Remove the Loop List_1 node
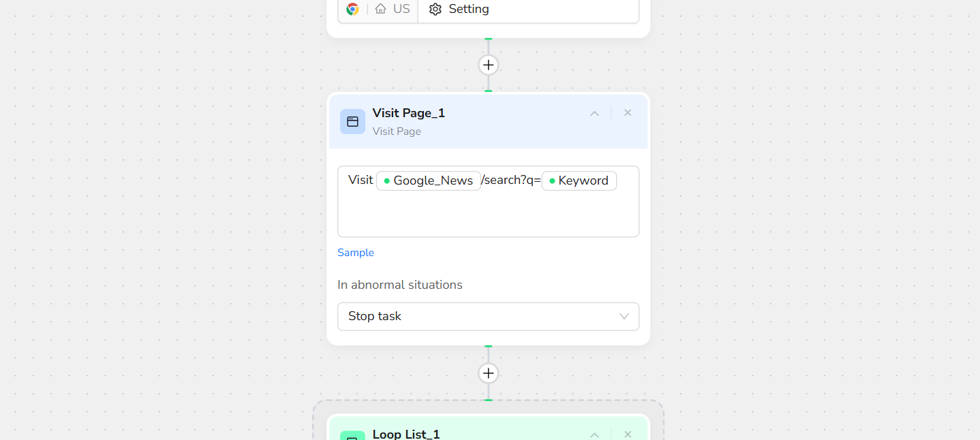The image size is (980, 440). tap(628, 435)
